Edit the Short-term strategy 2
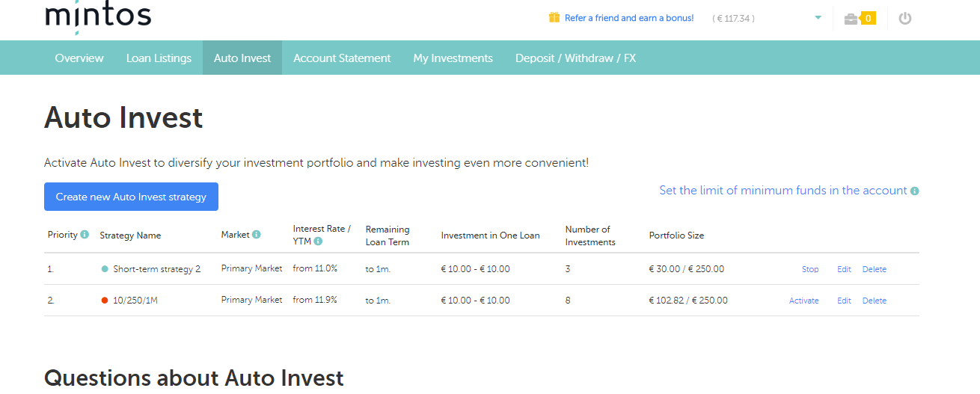The image size is (980, 394). tap(844, 269)
